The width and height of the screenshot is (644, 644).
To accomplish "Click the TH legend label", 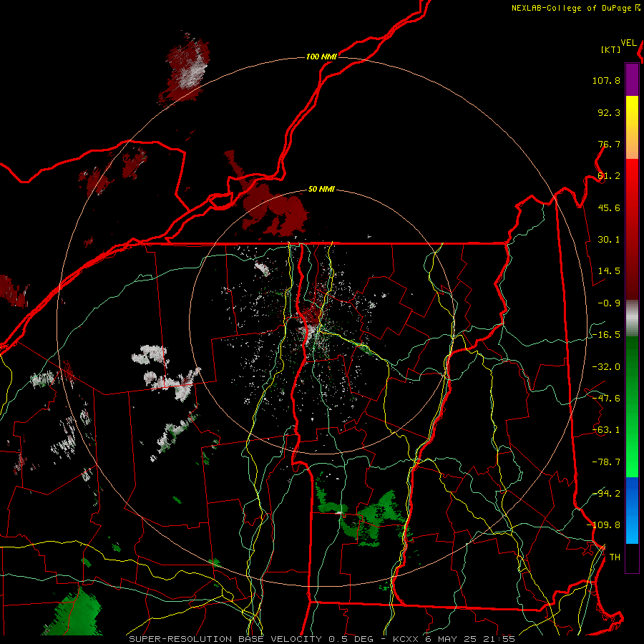I will coord(615,557).
